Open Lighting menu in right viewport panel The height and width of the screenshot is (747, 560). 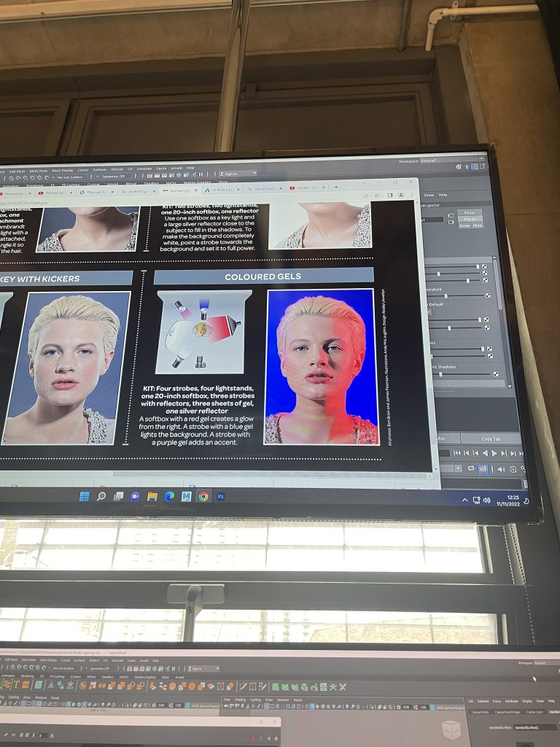[x=256, y=700]
